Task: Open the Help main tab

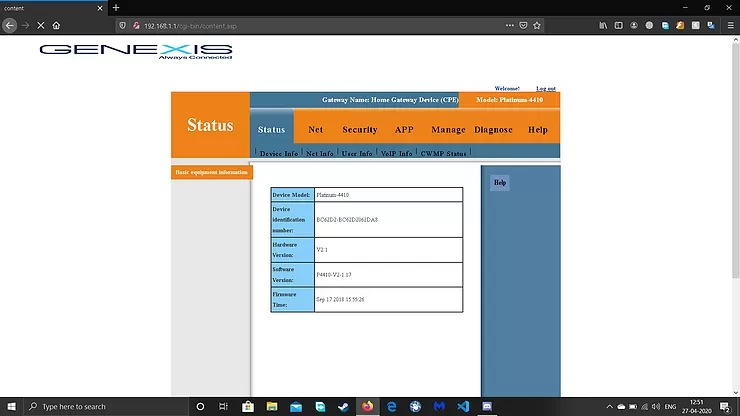Action: tap(538, 129)
